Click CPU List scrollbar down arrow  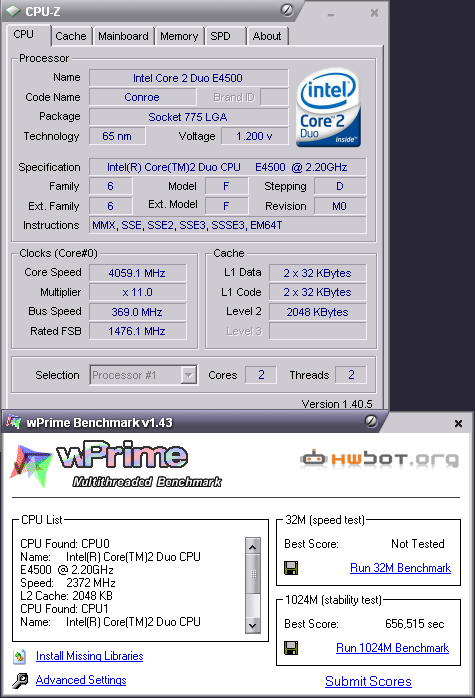click(x=253, y=625)
